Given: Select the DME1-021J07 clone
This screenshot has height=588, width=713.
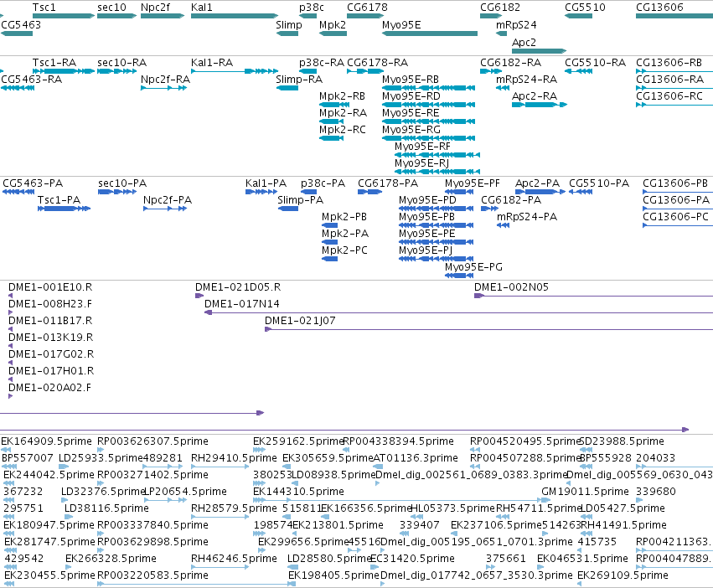Looking at the screenshot, I should click(x=488, y=329).
